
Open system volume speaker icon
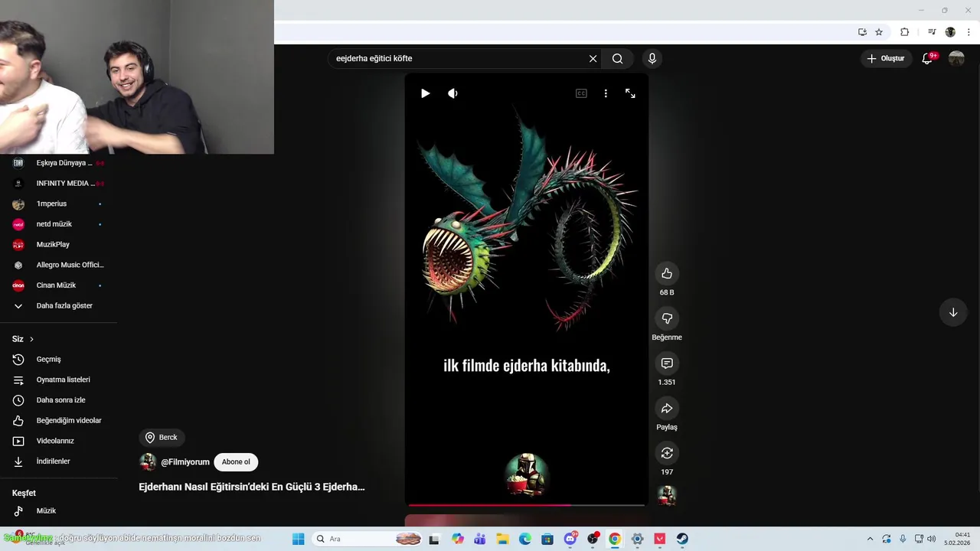coord(932,539)
